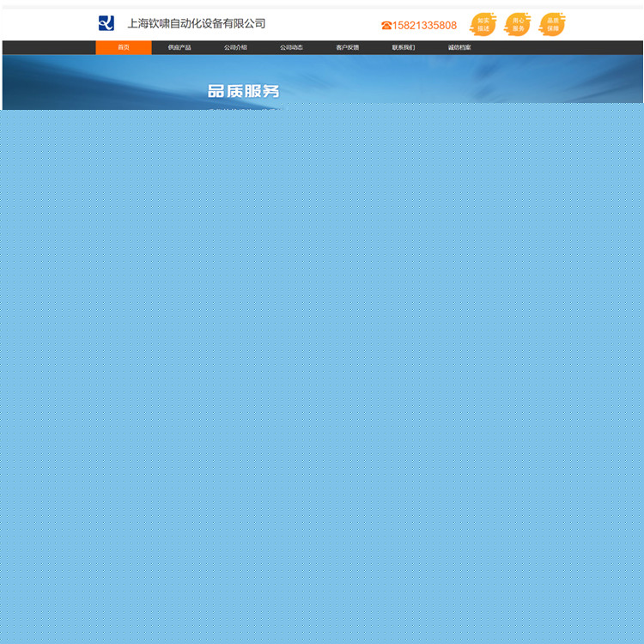Click the 品质保障 orange badge
Viewport: 644px width, 644px height.
(x=552, y=24)
